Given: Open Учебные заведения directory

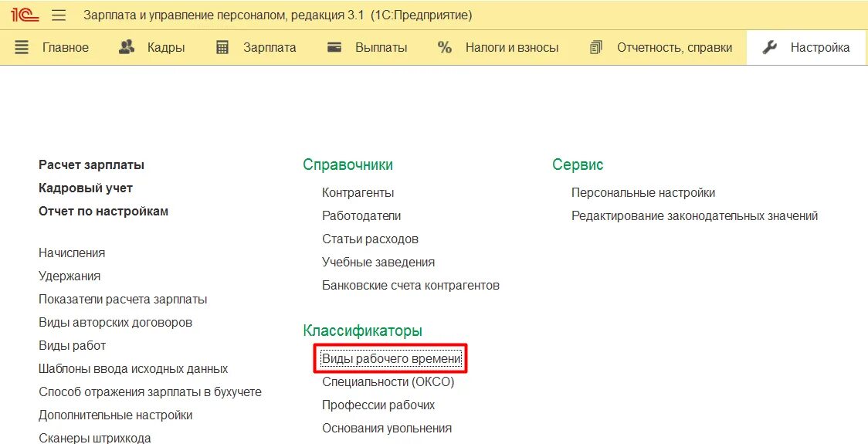Looking at the screenshot, I should (378, 263).
